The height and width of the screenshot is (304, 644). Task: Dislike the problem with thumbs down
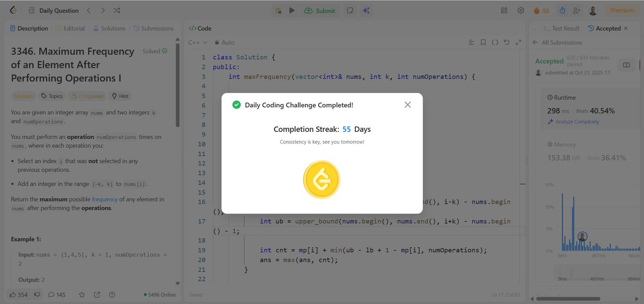pyautogui.click(x=37, y=294)
